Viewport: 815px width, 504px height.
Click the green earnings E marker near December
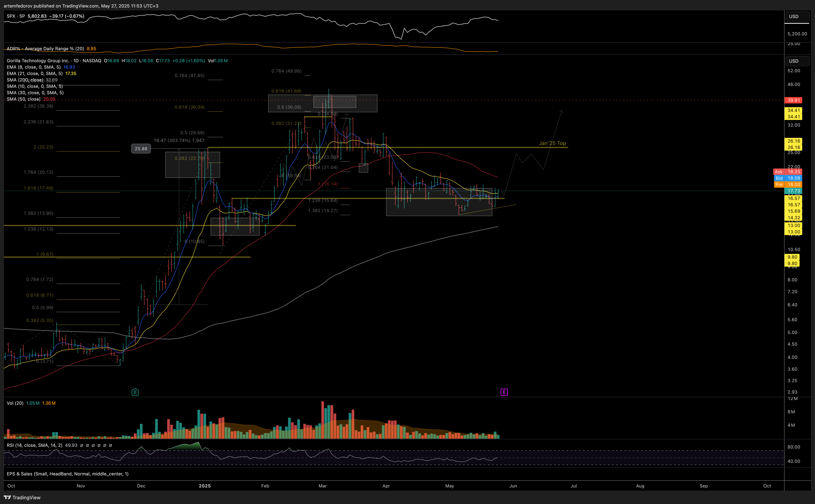point(135,392)
